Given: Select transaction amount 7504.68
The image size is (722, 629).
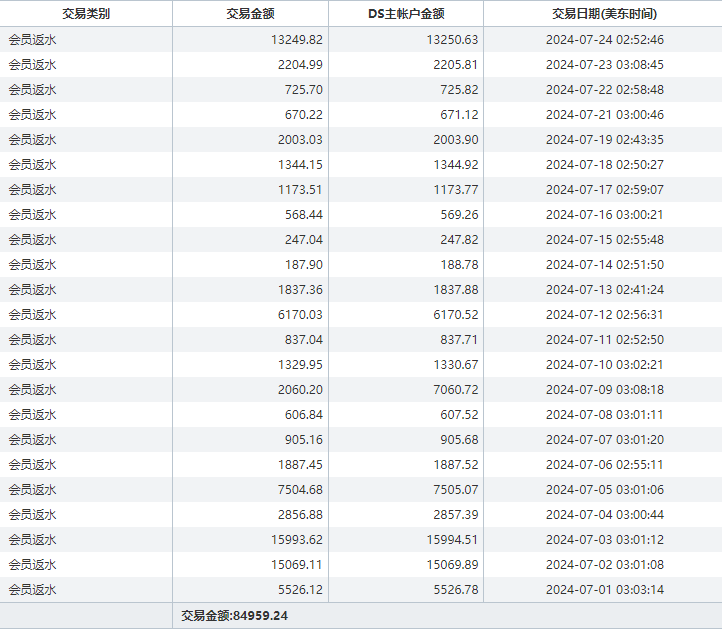Looking at the screenshot, I should coord(300,489).
